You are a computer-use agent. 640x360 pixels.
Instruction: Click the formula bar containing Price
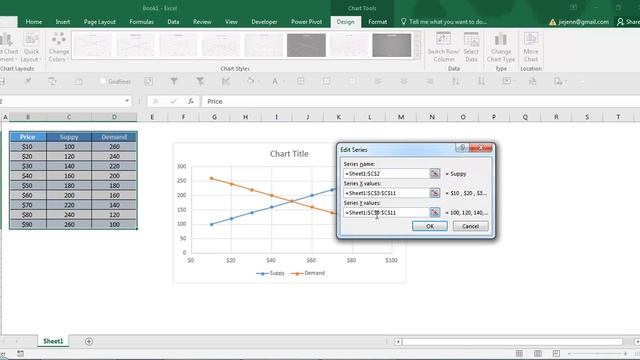coord(421,101)
